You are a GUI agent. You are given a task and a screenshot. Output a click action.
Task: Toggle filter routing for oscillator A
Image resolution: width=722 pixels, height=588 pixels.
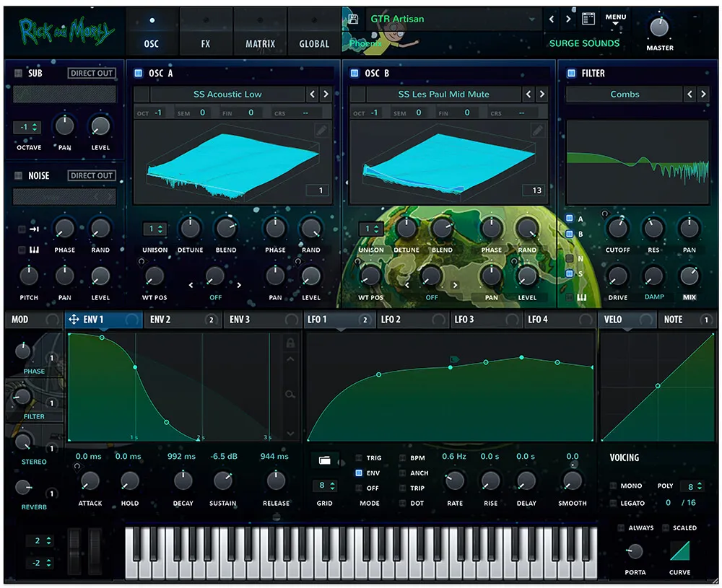(x=570, y=218)
